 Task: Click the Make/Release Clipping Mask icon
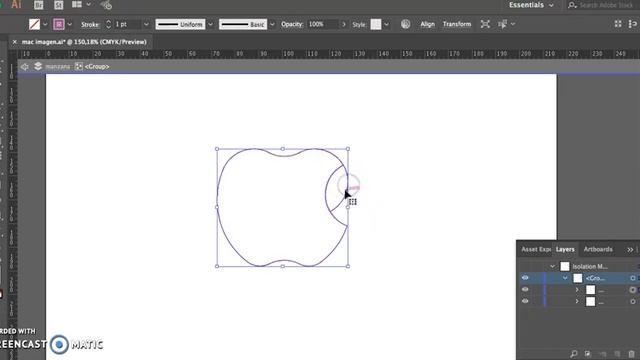[x=588, y=353]
